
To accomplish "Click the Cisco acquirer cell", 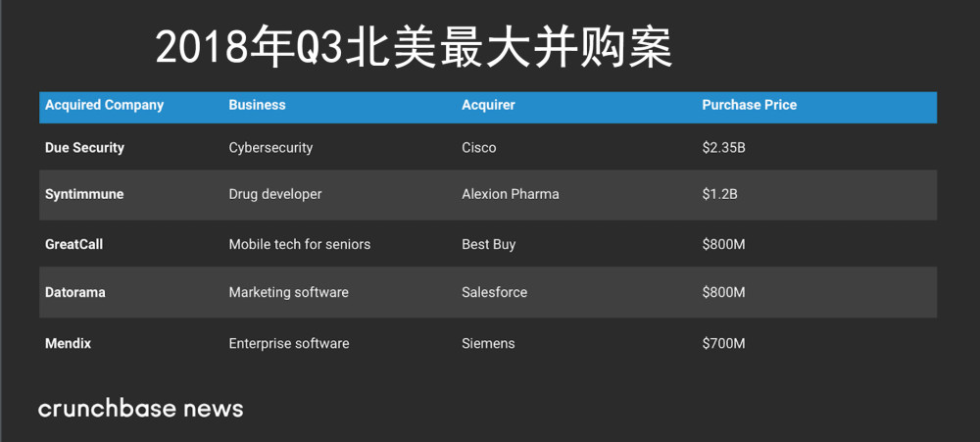I will pyautogui.click(x=478, y=148).
